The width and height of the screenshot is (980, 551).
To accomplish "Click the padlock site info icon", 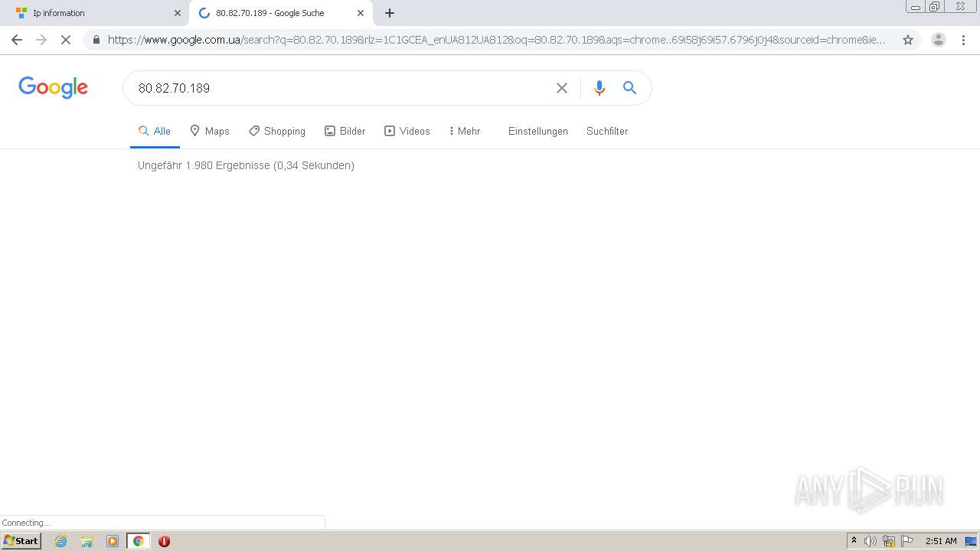I will 96,40.
